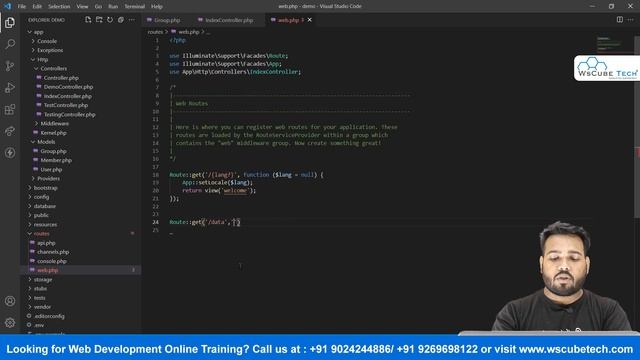Image resolution: width=640 pixels, height=360 pixels.
Task: Click the New Folder icon in Explorer
Action: [99, 20]
